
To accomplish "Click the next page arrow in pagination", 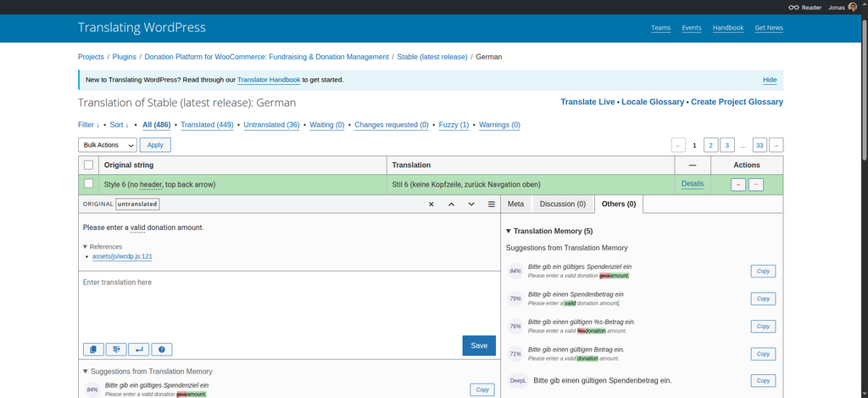I will tap(776, 145).
